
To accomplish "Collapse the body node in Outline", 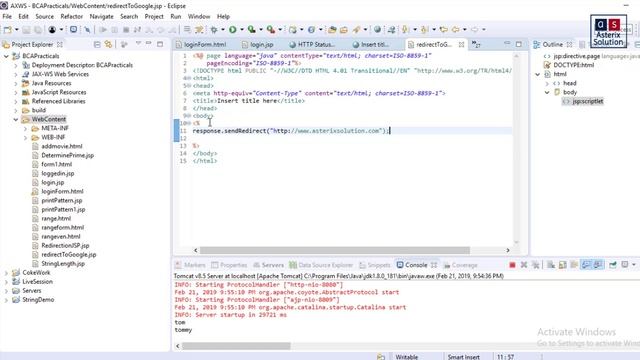I will (x=547, y=92).
